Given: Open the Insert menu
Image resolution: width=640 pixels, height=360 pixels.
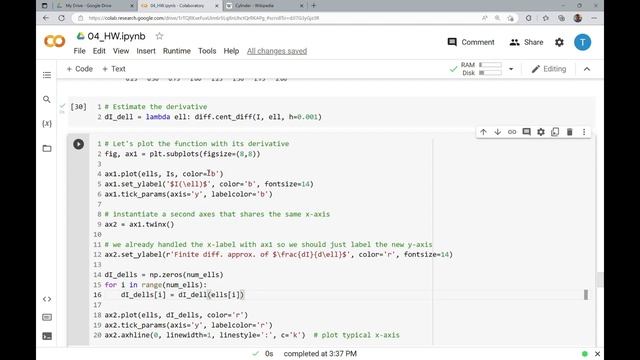Looking at the screenshot, I should pyautogui.click(x=146, y=51).
